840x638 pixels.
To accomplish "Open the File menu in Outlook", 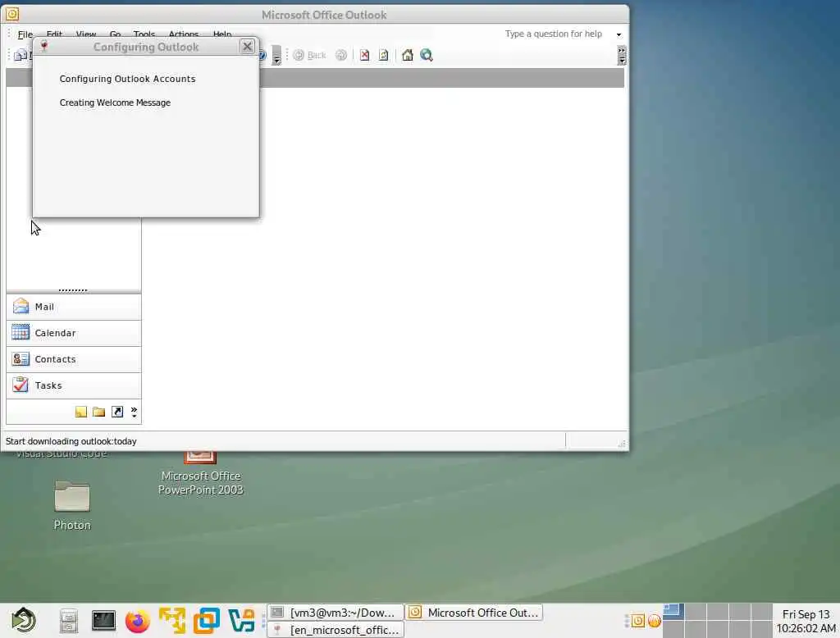I will pyautogui.click(x=25, y=34).
